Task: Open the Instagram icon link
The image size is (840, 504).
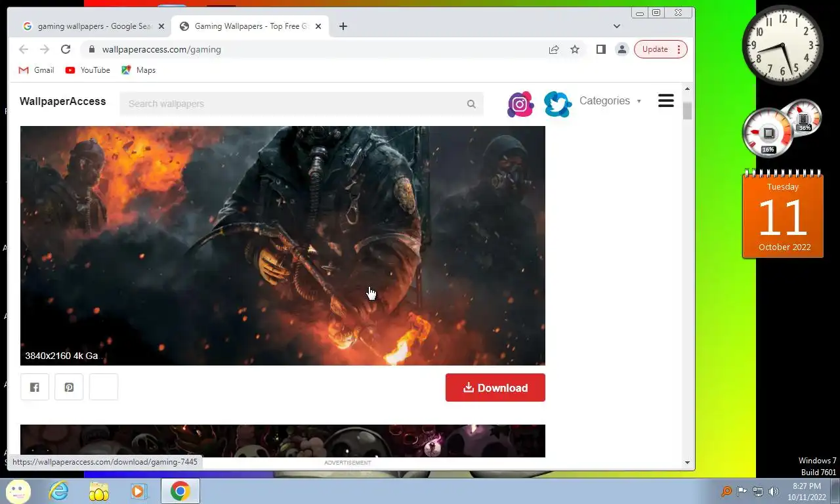Action: pyautogui.click(x=520, y=104)
